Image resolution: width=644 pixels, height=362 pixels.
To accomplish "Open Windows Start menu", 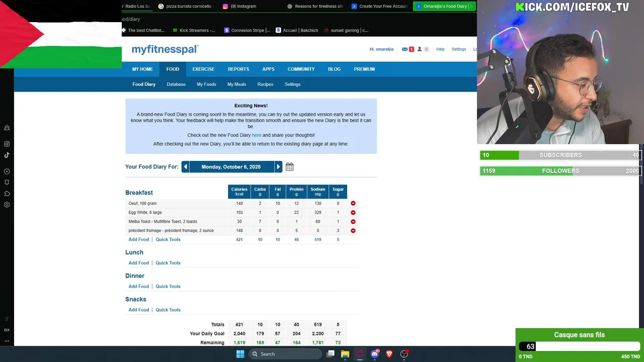I will [x=240, y=354].
